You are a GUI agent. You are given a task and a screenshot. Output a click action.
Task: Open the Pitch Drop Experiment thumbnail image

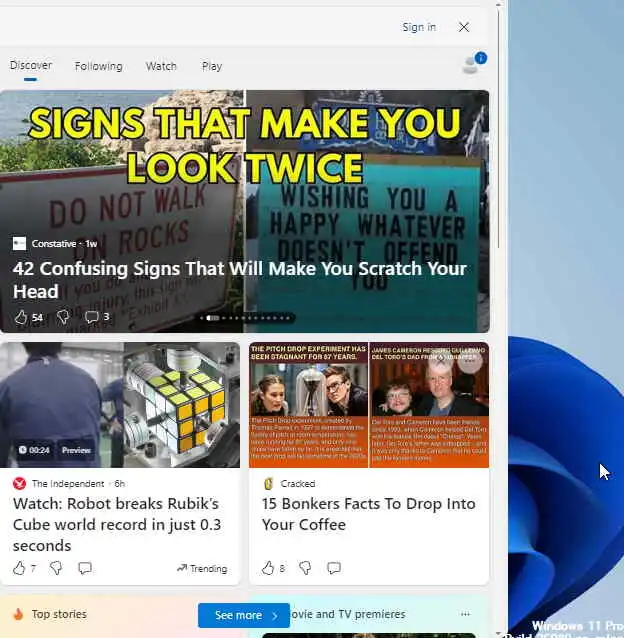(308, 405)
